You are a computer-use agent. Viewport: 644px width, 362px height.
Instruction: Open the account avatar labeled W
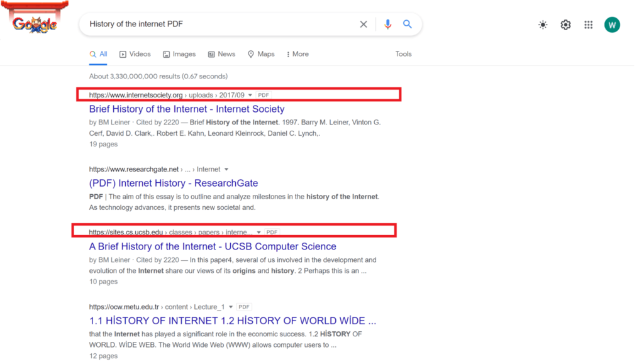point(612,25)
